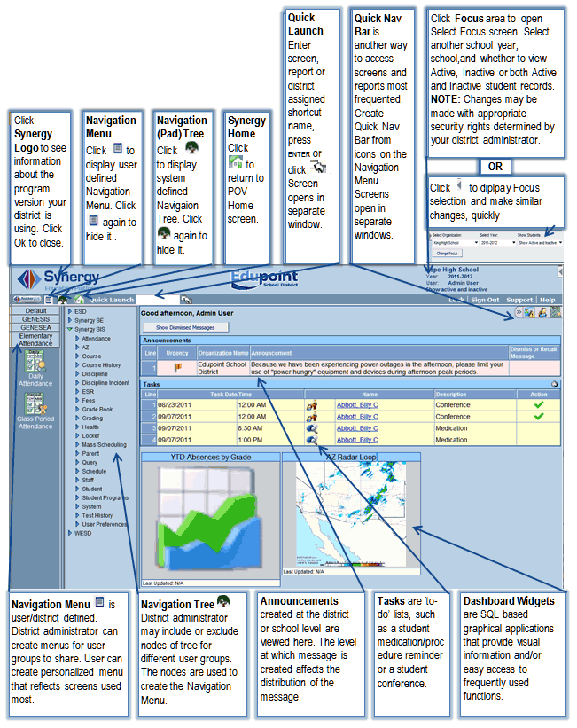The height and width of the screenshot is (728, 577).
Task: Open Daily Attendance menu icon
Action: tap(35, 361)
